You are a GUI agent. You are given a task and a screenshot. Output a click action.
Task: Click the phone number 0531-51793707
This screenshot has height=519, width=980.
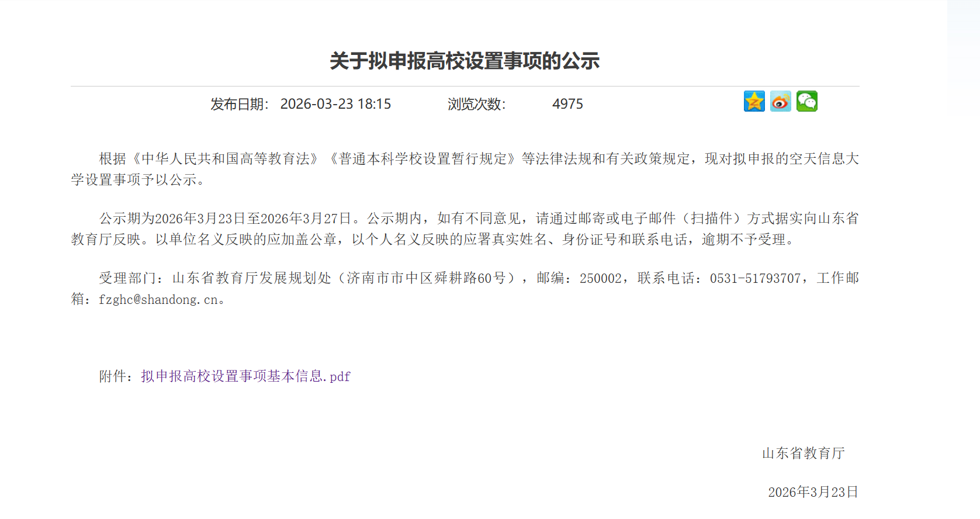point(755,279)
